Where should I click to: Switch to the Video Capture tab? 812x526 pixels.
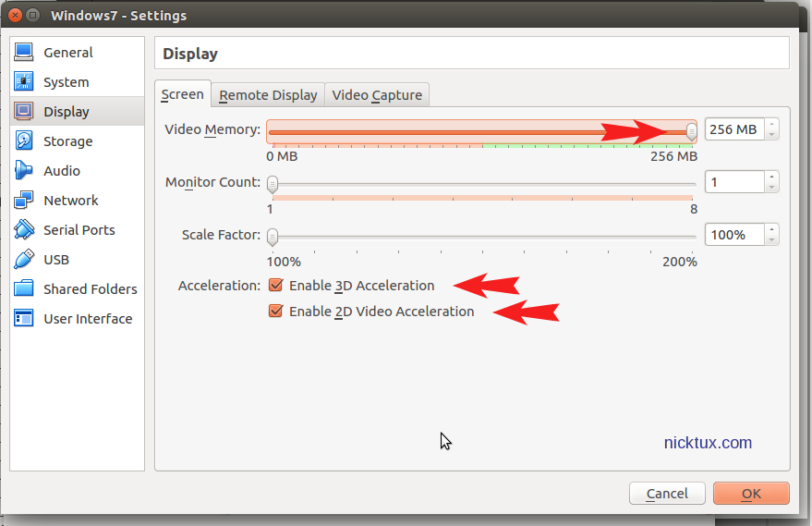coord(377,95)
